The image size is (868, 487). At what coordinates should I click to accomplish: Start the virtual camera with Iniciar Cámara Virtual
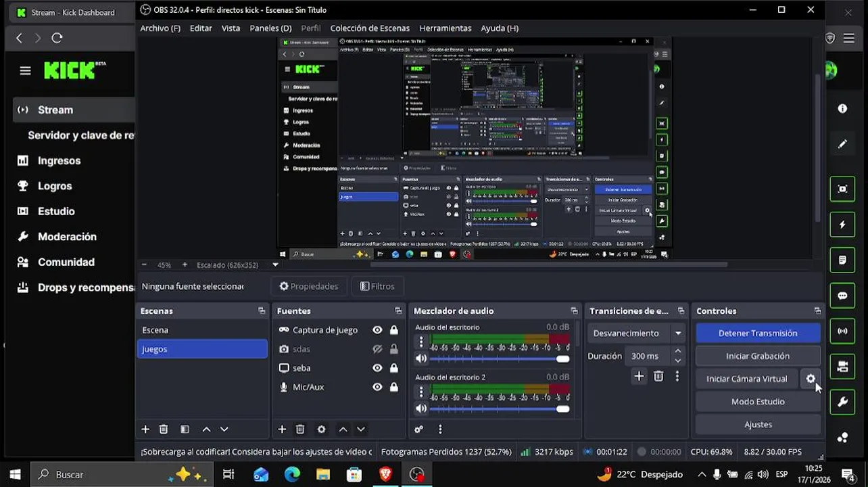pos(747,379)
